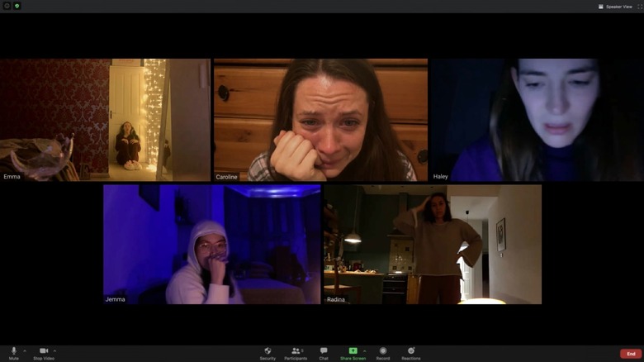Click the Haley name label
Screen dimensions: 644x362
click(440, 177)
